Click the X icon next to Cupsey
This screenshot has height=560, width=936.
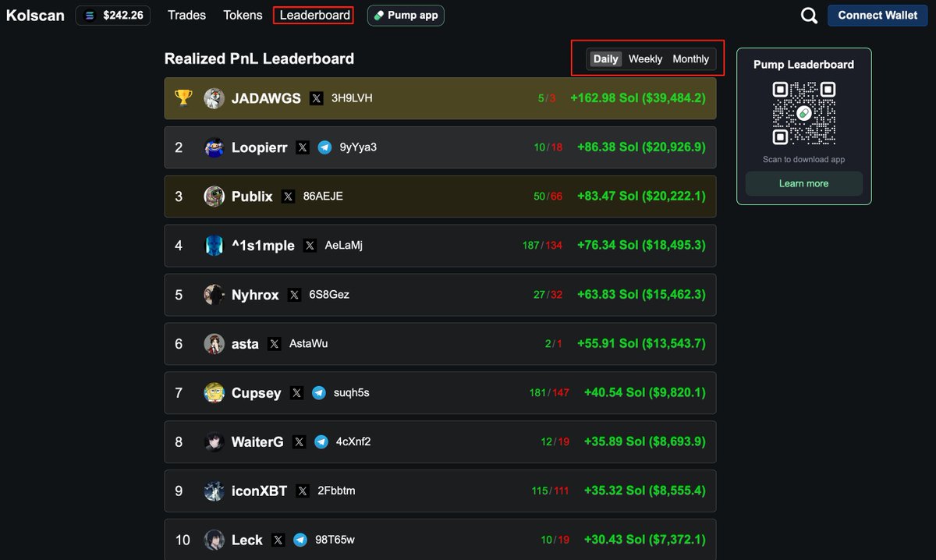pos(296,393)
